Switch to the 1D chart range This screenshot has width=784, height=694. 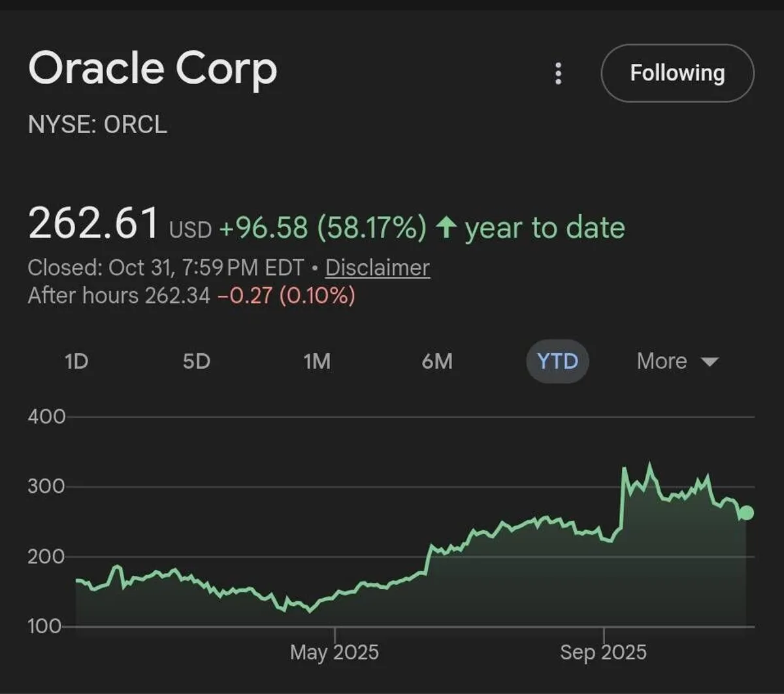[x=76, y=361]
